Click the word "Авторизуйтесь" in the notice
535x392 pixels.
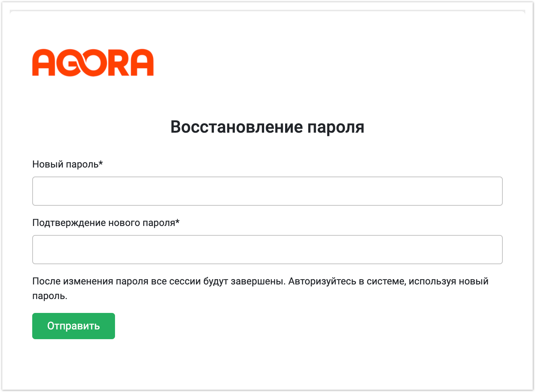[x=322, y=281]
